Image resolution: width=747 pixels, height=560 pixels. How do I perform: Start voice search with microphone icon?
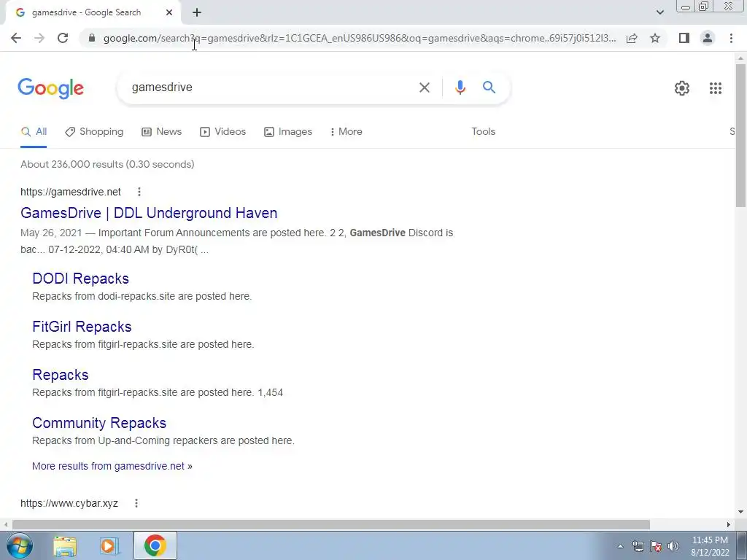pyautogui.click(x=460, y=87)
